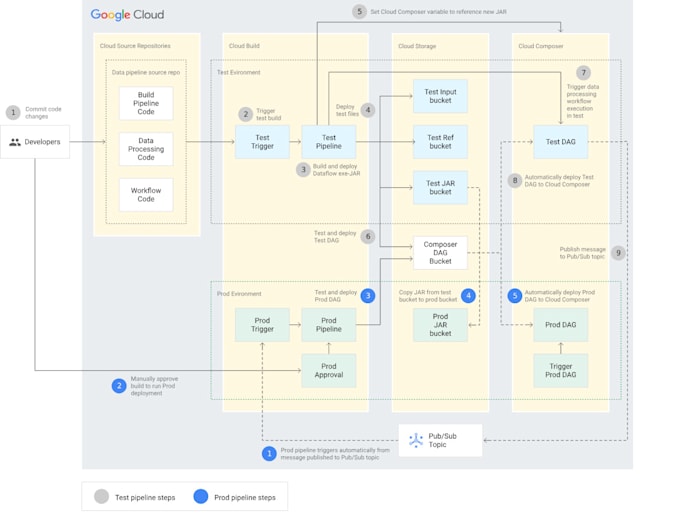Viewport: 680px width, 514px height.
Task: Click blue step 2 circle beside Manually approve build
Action: point(119,386)
